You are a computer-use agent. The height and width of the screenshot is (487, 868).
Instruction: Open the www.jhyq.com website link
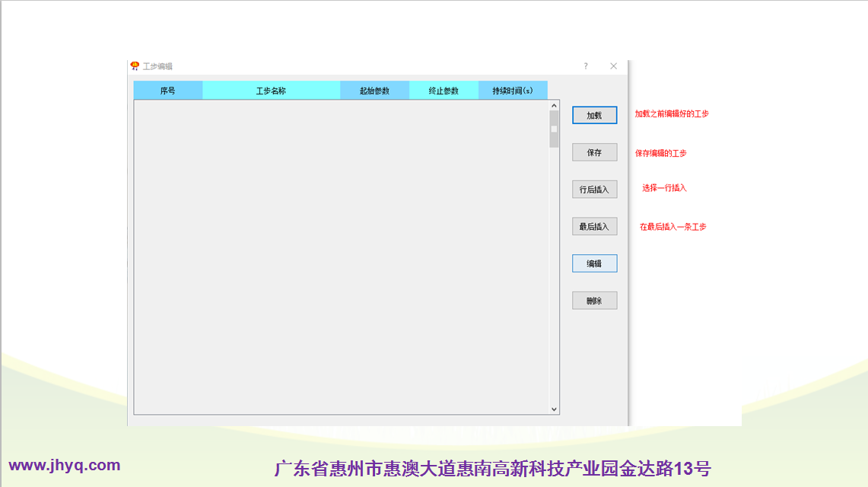point(64,466)
